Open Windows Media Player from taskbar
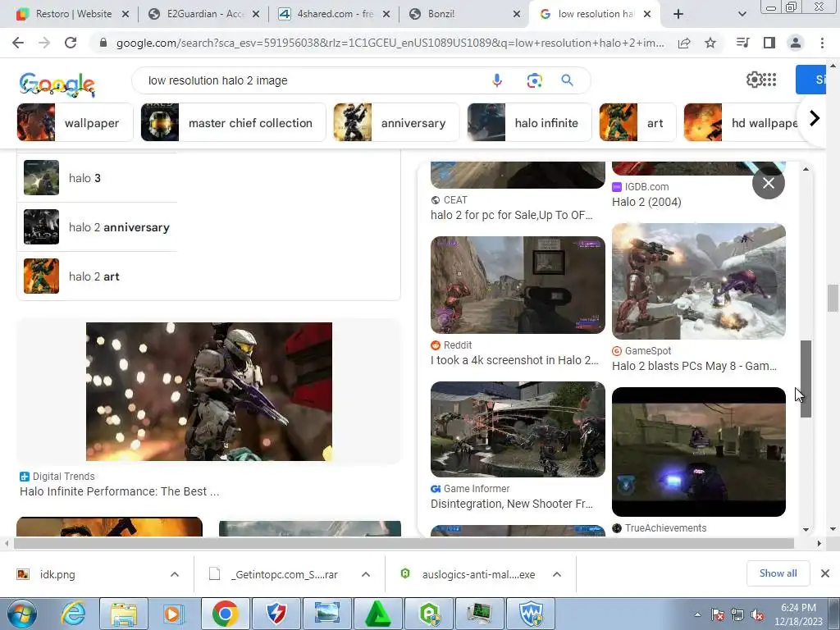 coord(174,614)
